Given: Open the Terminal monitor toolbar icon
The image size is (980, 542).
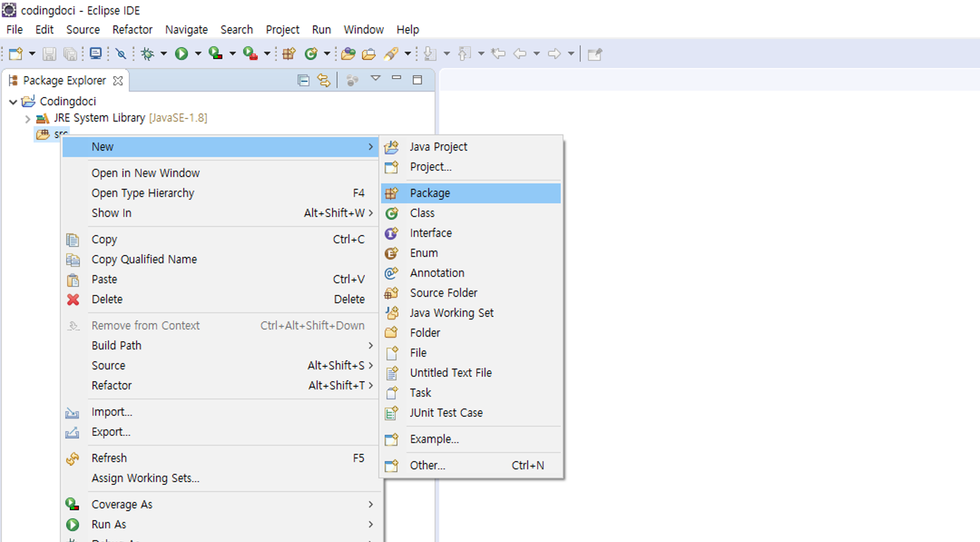Looking at the screenshot, I should point(96,54).
